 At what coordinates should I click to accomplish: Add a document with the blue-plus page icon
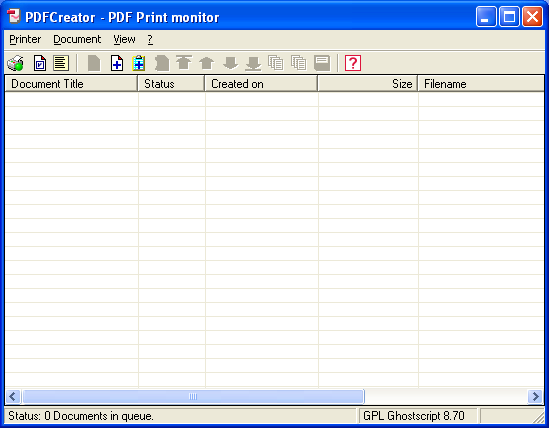point(117,63)
